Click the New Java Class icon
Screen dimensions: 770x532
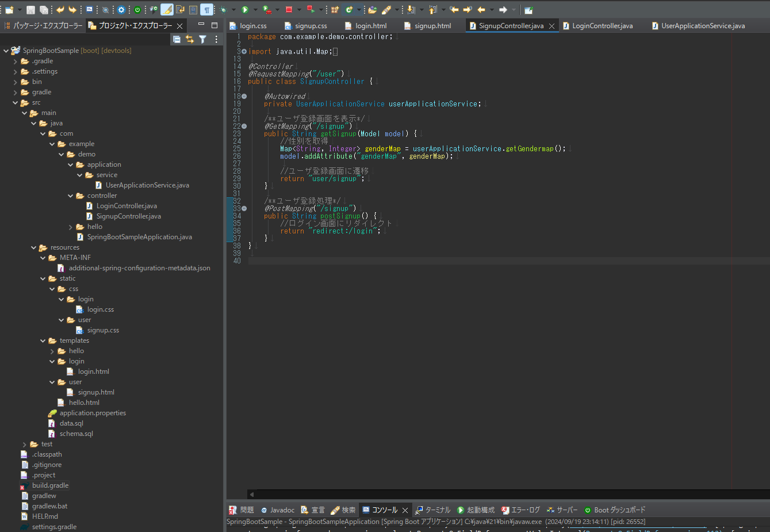[349, 9]
